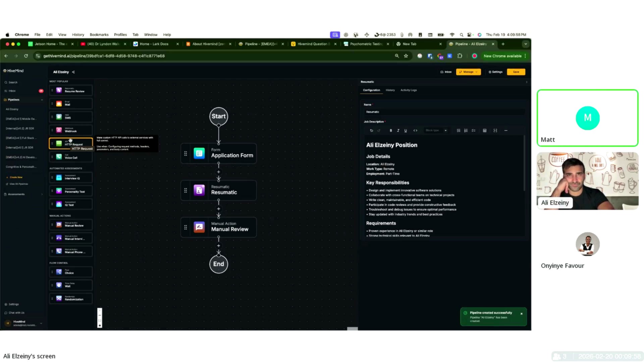Click New Chrome available button
This screenshot has width=644, height=362.
tap(502, 56)
